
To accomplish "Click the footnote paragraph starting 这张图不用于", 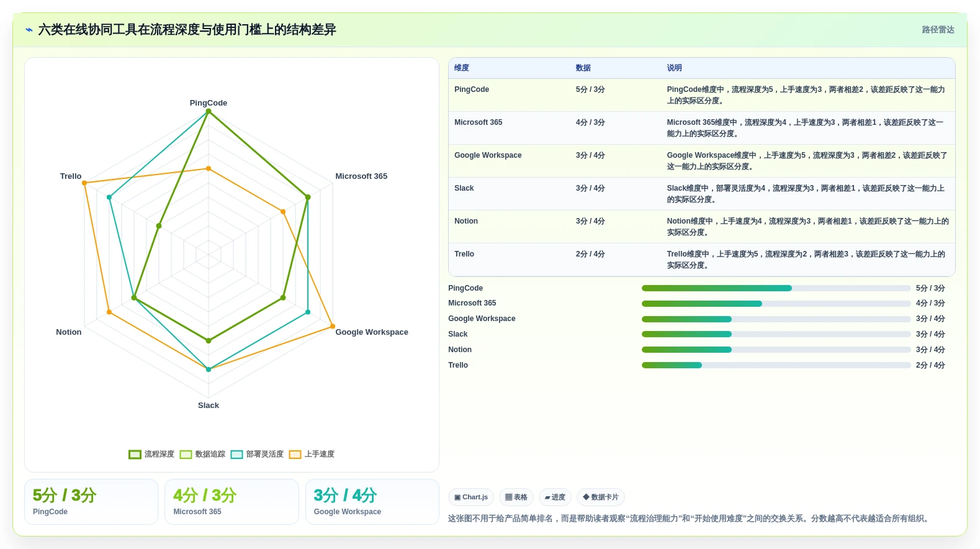I will pyautogui.click(x=690, y=519).
